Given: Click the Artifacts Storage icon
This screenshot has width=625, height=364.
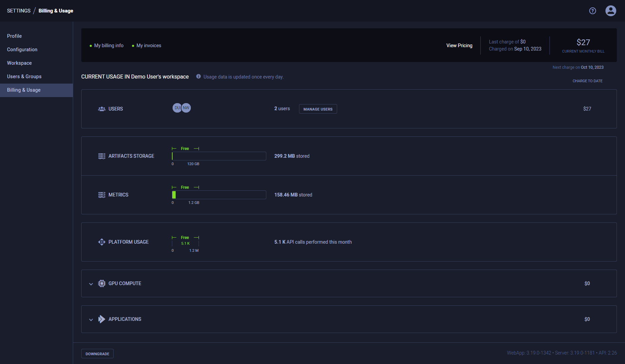Looking at the screenshot, I should coord(101,156).
